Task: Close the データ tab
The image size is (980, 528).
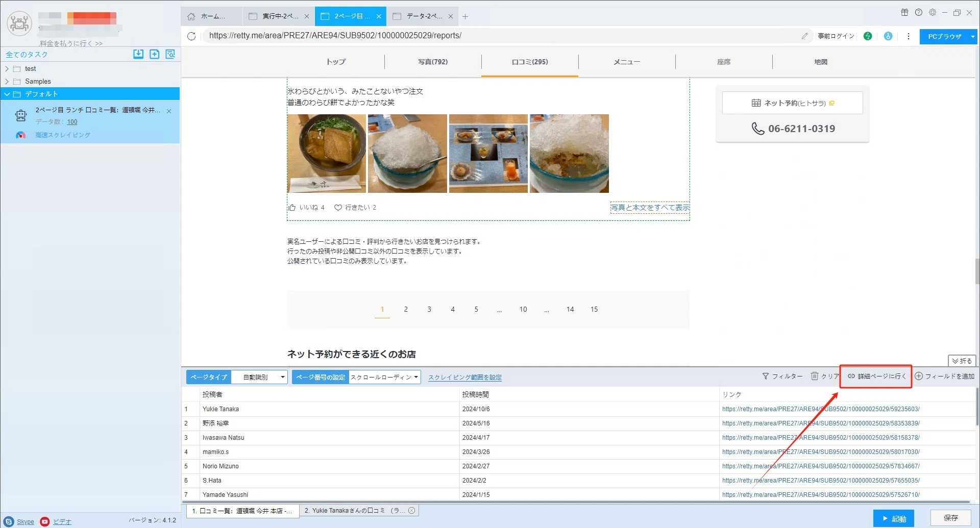Action: click(x=451, y=16)
